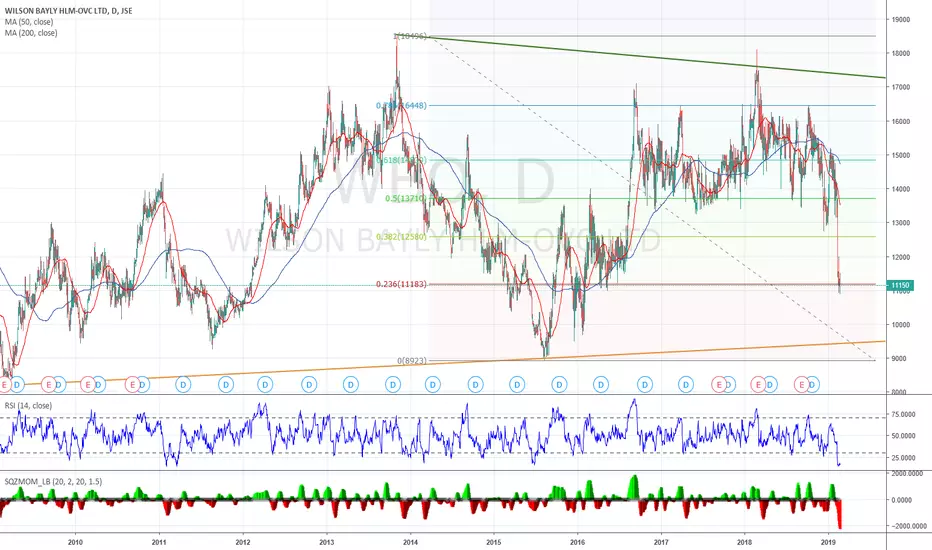Viewport: 932px width, 550px height.
Task: Click the second 2011 dividend D marker
Action: point(225,385)
